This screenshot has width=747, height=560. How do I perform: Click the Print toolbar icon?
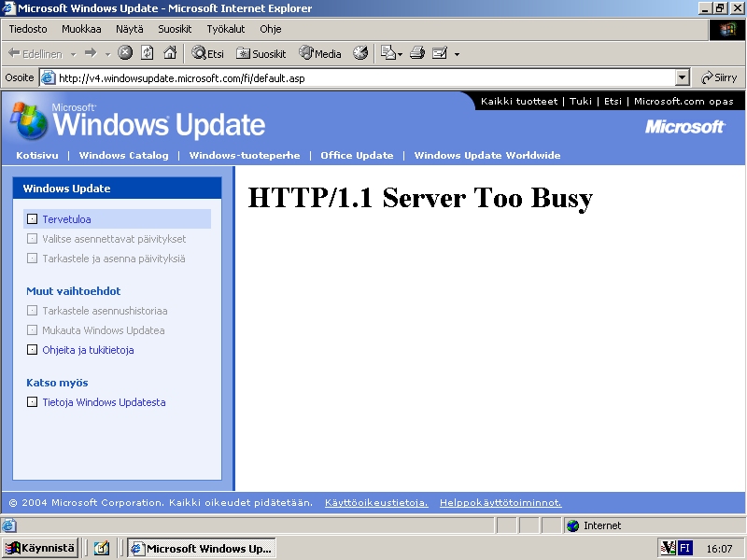(417, 53)
